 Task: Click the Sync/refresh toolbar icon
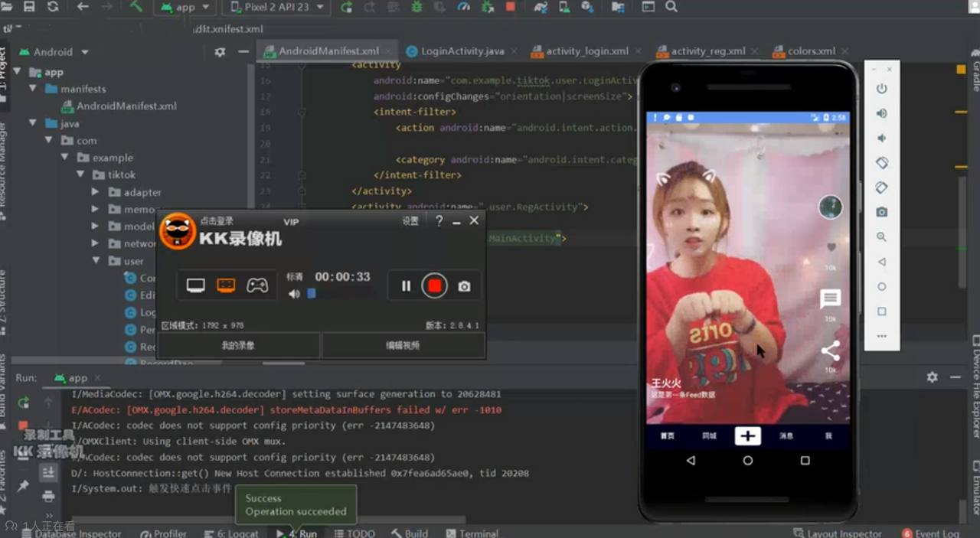pos(53,7)
